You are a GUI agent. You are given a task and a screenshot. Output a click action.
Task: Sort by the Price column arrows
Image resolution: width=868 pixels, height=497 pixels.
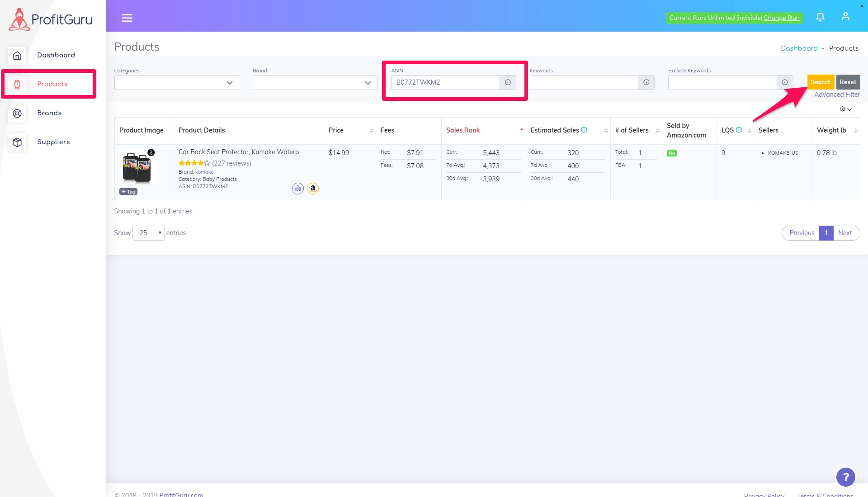(372, 131)
